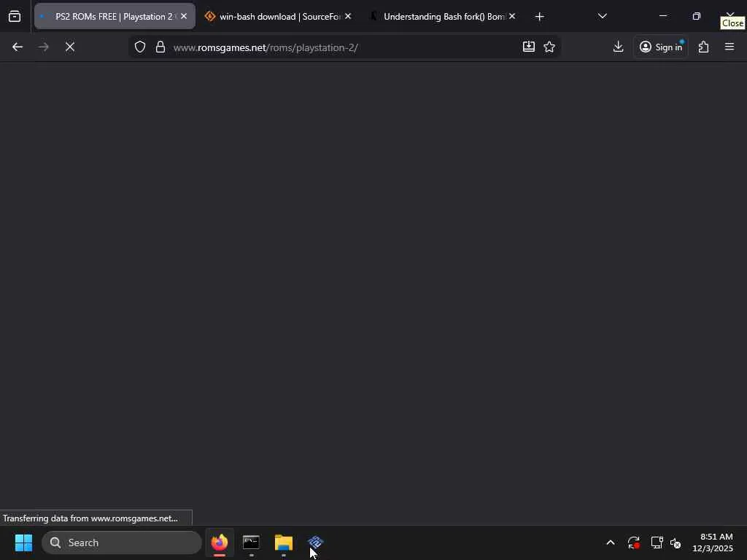The image size is (747, 560).
Task: Click the taskbar Search box
Action: [x=122, y=542]
